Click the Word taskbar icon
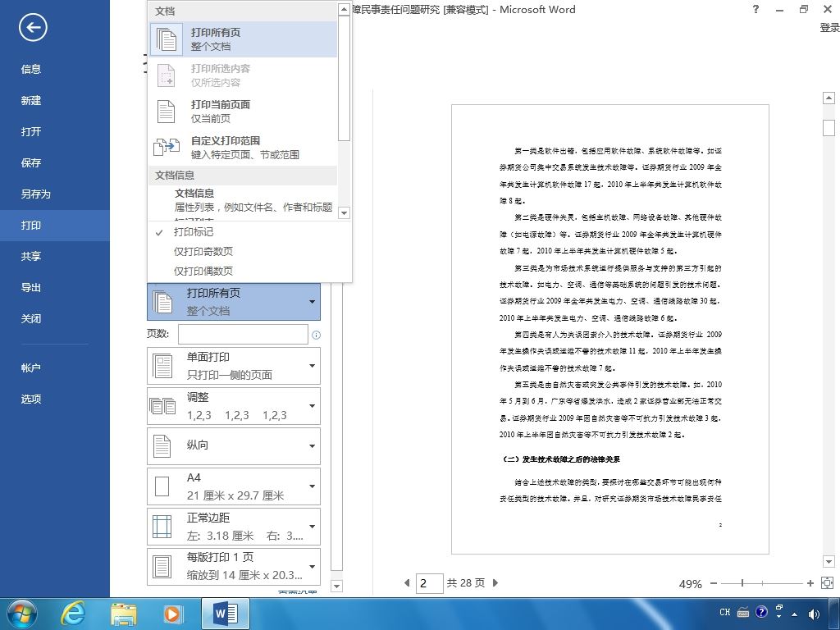 (x=226, y=614)
